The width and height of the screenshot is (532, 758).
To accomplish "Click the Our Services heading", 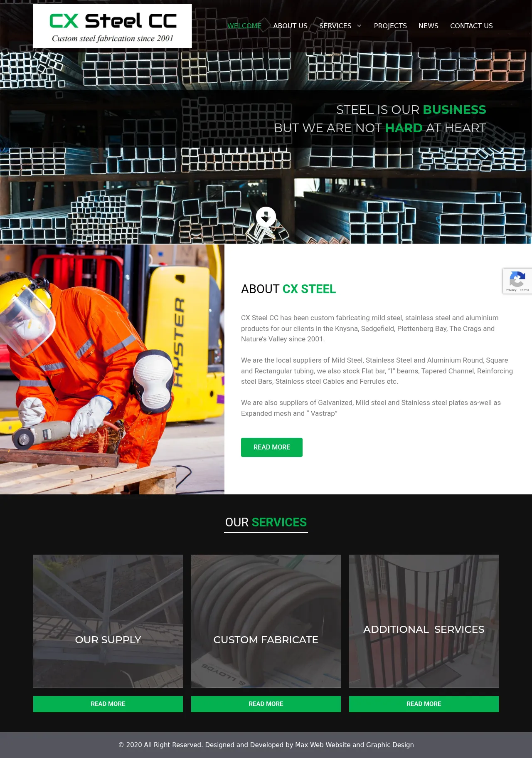I will pyautogui.click(x=266, y=522).
